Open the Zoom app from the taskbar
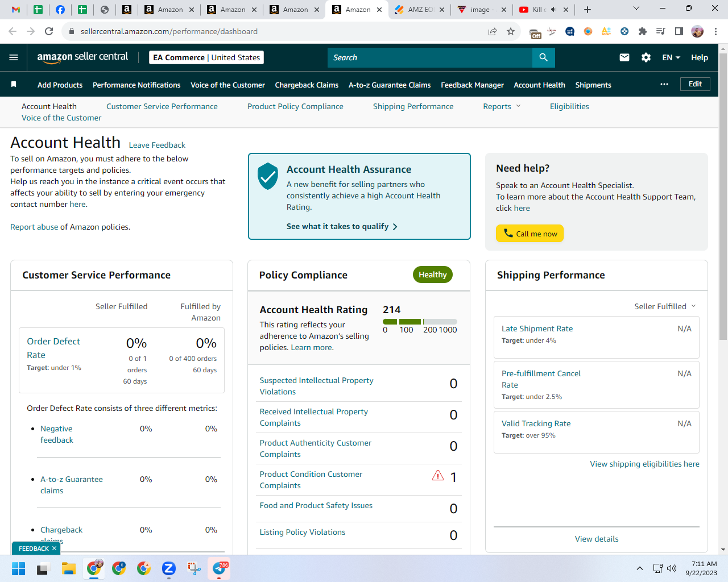This screenshot has height=582, width=728. point(168,568)
